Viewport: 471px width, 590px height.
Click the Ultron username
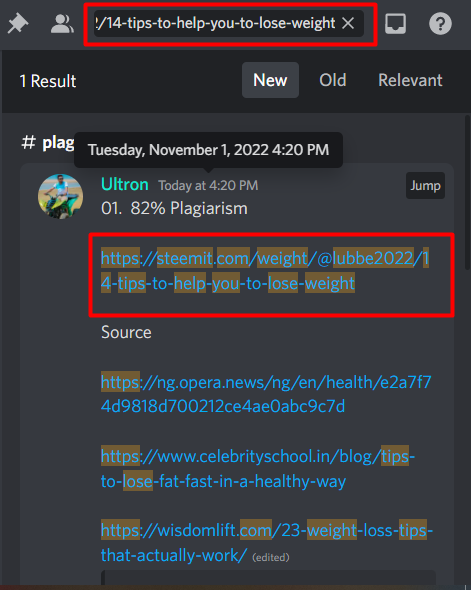tap(125, 185)
